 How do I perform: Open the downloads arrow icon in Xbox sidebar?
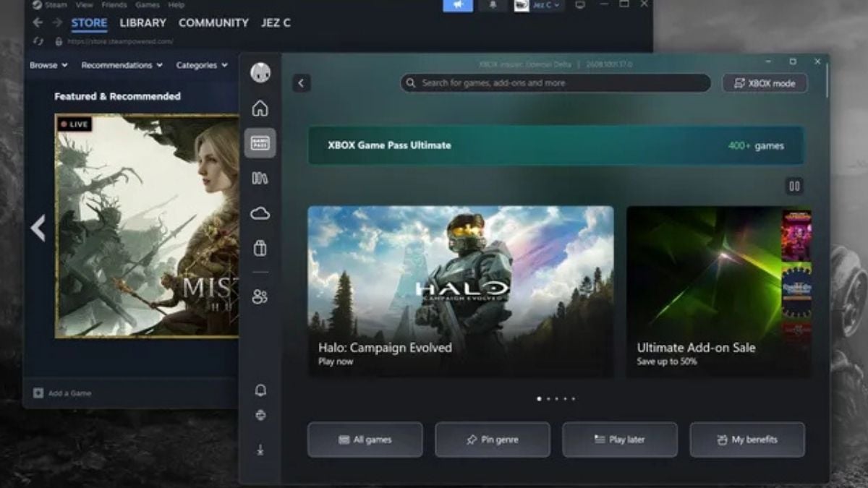pyautogui.click(x=260, y=450)
